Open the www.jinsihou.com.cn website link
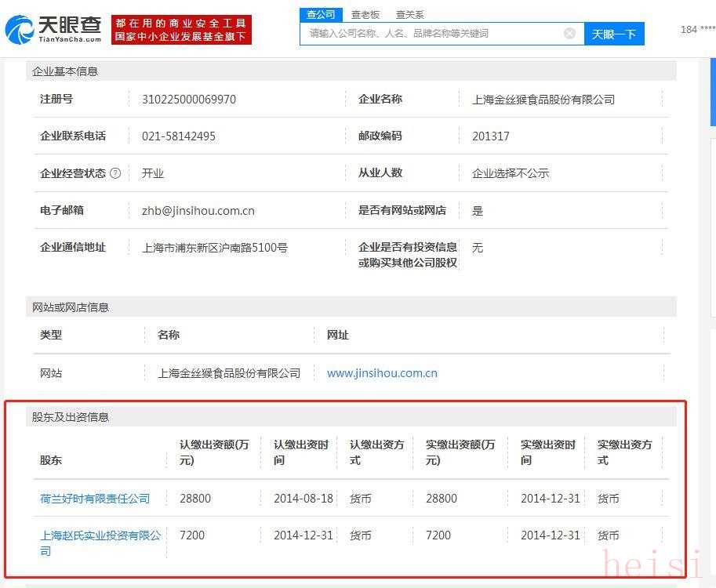The width and height of the screenshot is (716, 588). [382, 373]
